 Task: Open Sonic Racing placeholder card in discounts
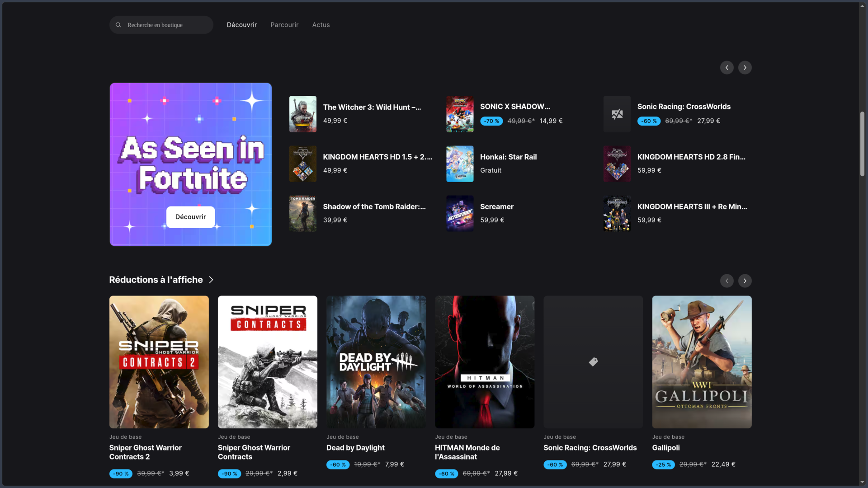point(593,362)
